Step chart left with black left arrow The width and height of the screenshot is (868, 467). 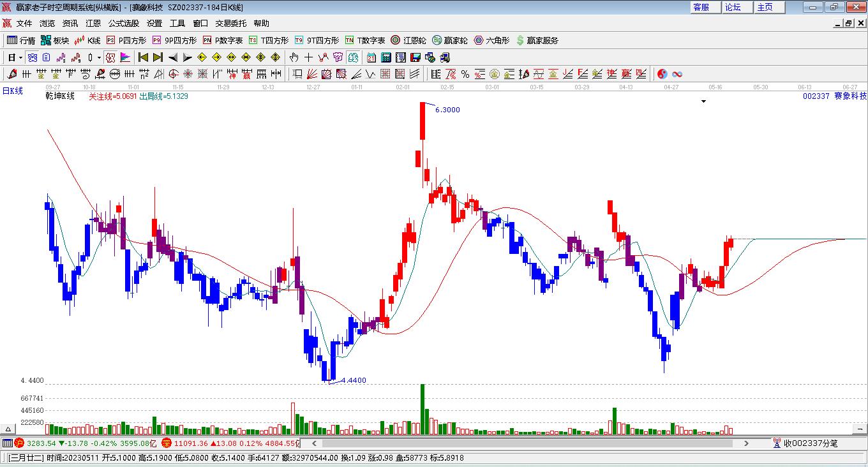(172, 57)
